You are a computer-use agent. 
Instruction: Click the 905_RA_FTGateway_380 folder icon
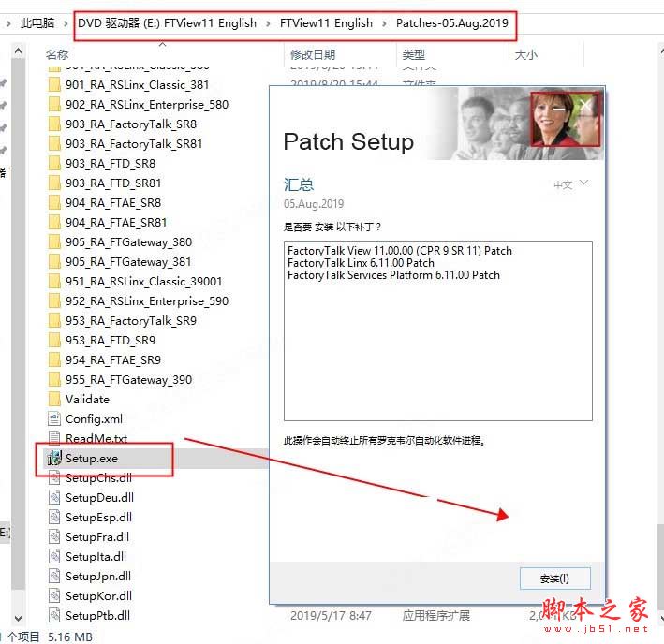[x=54, y=242]
